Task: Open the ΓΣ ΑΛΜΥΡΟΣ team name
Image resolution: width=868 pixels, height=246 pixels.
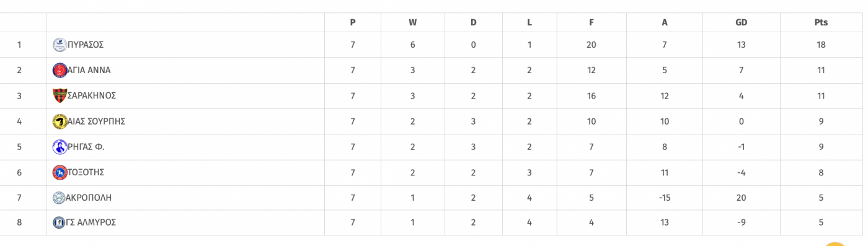Action: click(91, 222)
